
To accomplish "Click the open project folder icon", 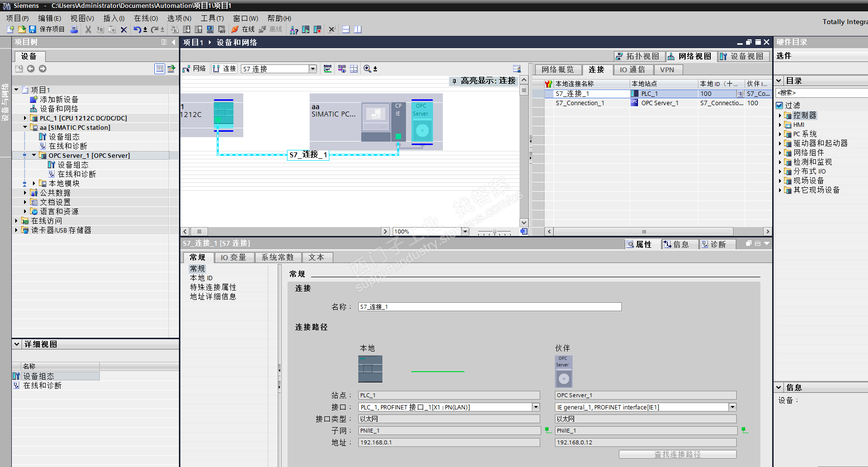I will click(22, 29).
